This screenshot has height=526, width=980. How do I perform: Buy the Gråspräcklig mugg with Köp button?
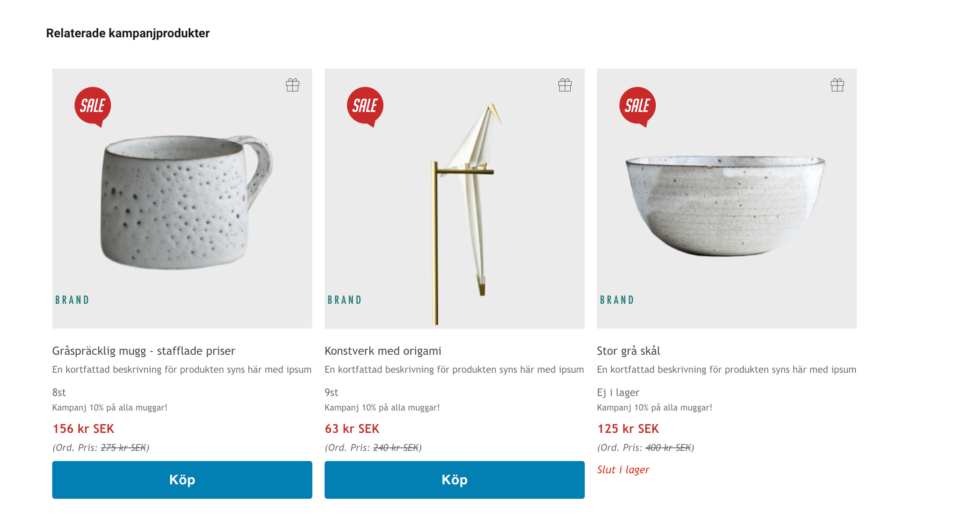point(182,479)
